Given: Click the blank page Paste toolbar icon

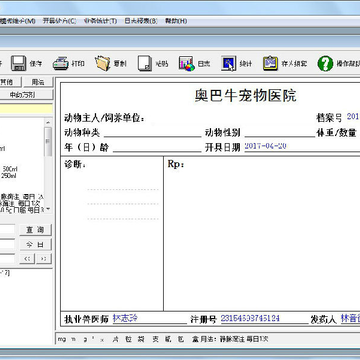Looking at the screenshot, I should click(x=145, y=63).
